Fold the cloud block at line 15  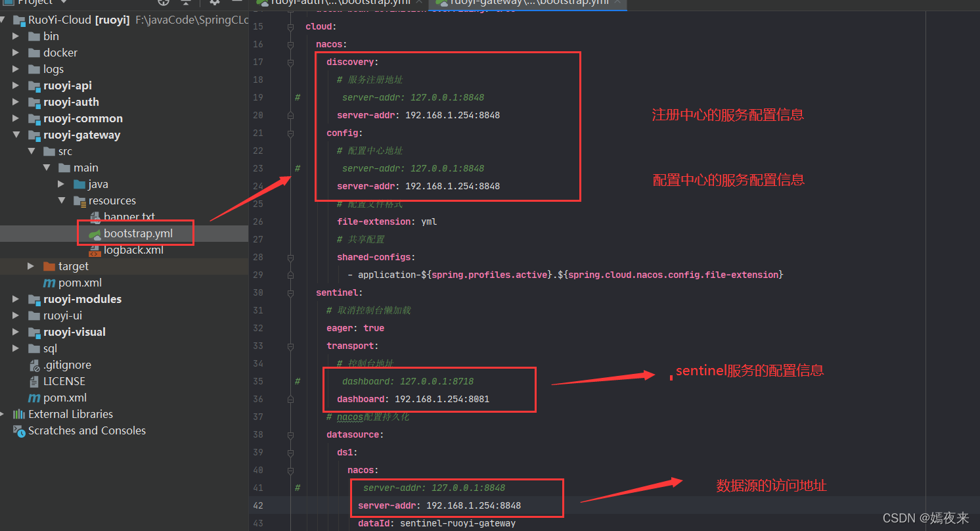point(290,27)
